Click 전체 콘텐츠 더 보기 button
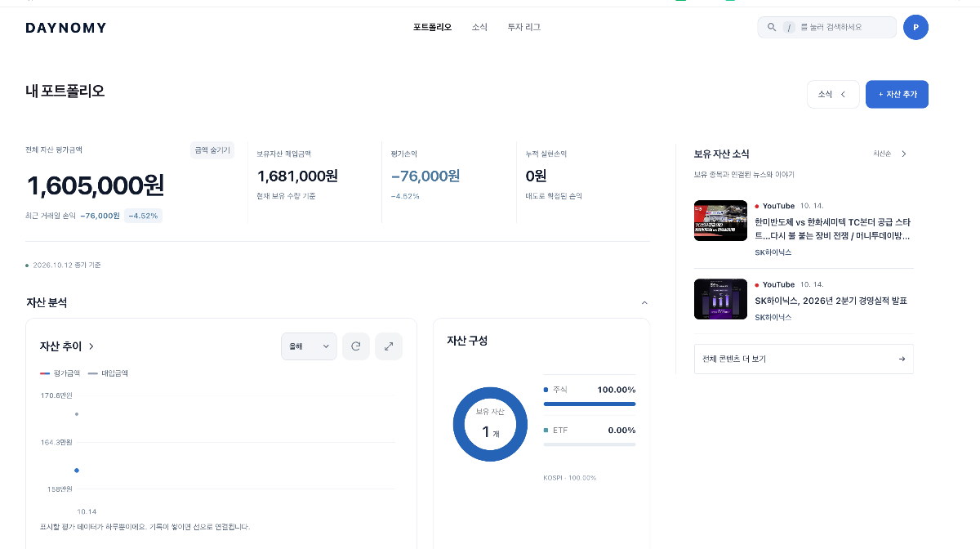980x549 pixels. pyautogui.click(x=804, y=359)
